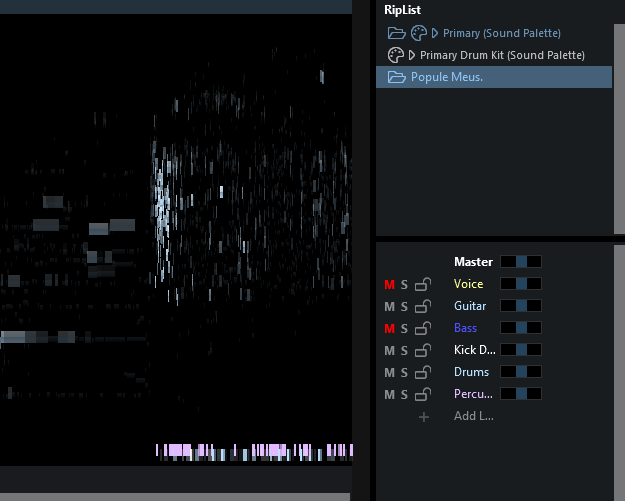Solo the Bass layer
The image size is (625, 501).
pos(404,328)
